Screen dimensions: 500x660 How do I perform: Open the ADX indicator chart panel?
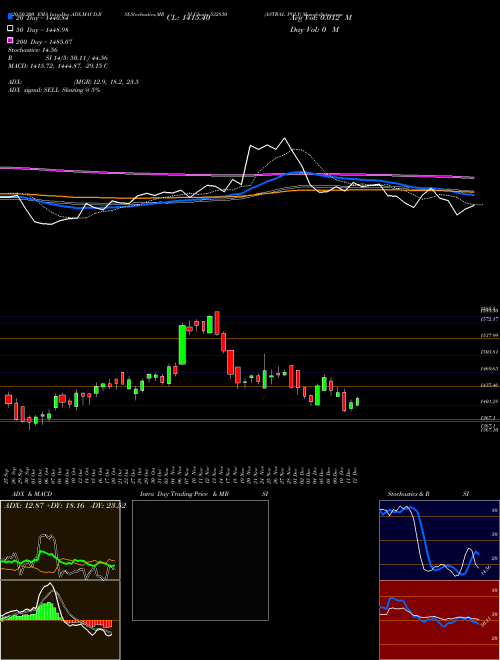click(x=60, y=540)
